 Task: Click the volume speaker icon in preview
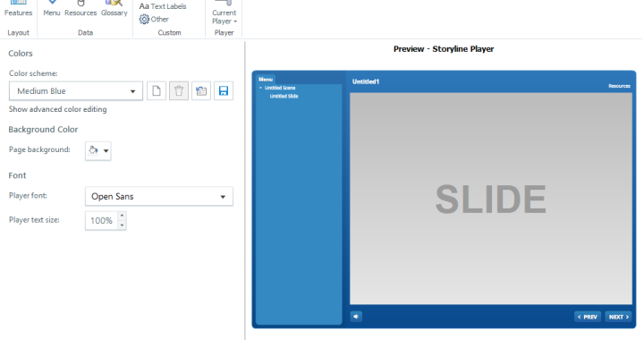(x=356, y=317)
